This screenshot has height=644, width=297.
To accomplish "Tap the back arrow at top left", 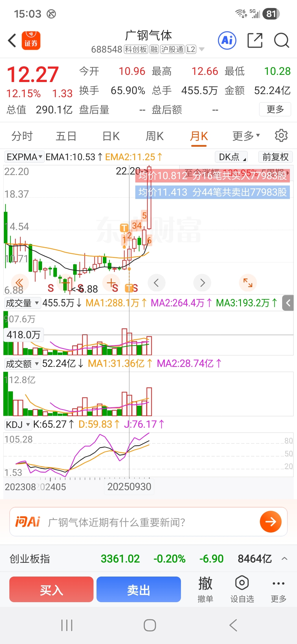I will point(12,40).
